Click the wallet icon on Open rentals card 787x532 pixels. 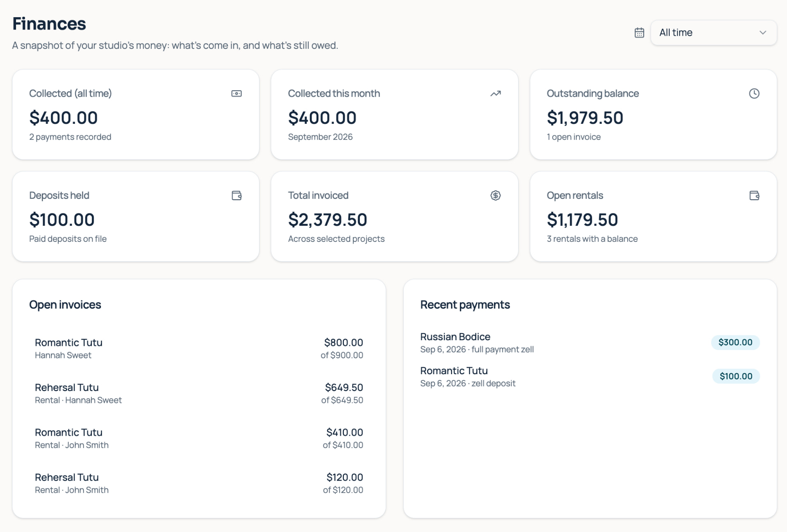click(x=754, y=196)
